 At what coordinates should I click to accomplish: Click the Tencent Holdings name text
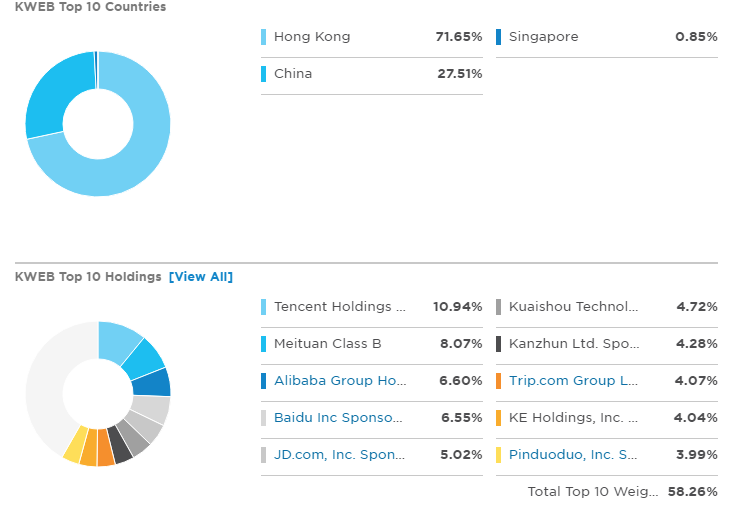pyautogui.click(x=339, y=307)
